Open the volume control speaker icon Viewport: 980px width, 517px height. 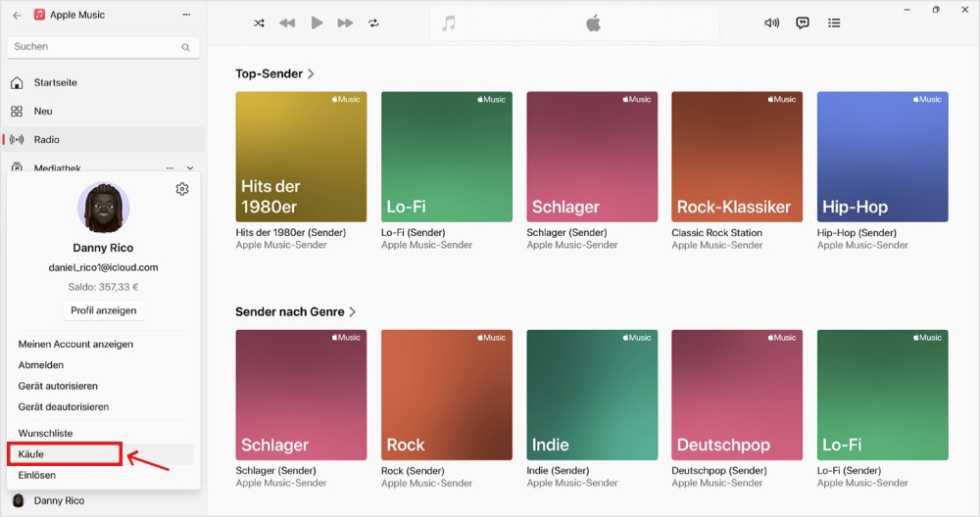[x=772, y=23]
